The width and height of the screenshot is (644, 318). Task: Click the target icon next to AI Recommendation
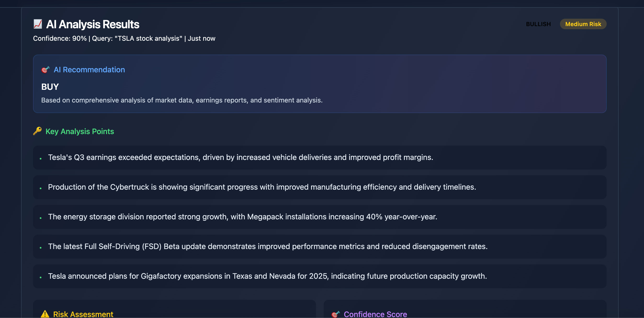[x=45, y=69]
